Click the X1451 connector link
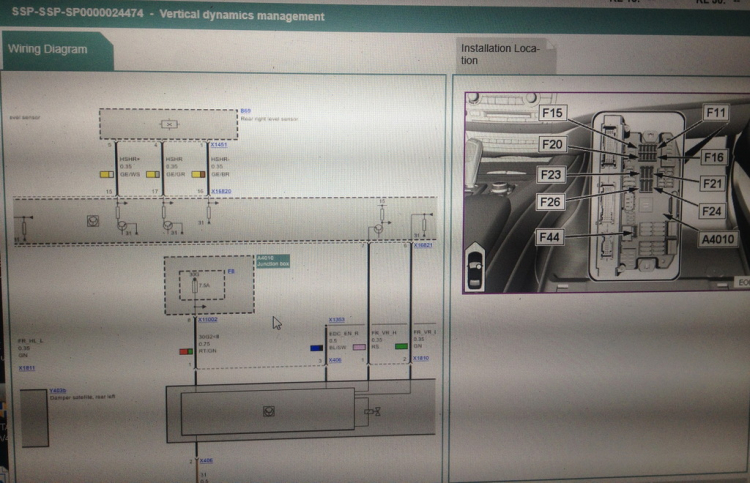The height and width of the screenshot is (483, 750). (x=219, y=144)
